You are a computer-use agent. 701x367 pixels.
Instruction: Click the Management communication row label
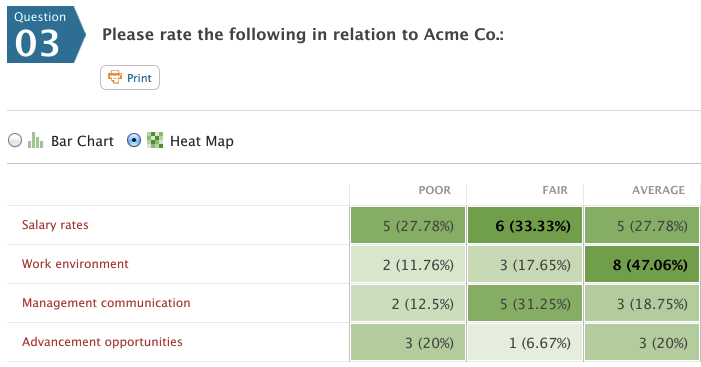pyautogui.click(x=106, y=303)
